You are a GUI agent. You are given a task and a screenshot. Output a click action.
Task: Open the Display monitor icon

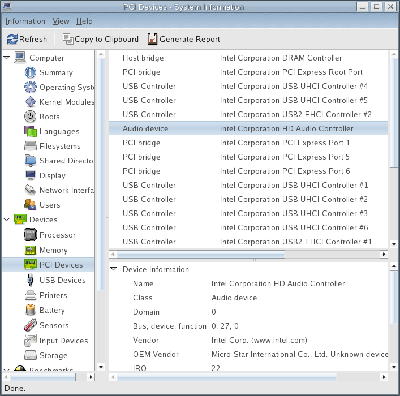coord(30,175)
